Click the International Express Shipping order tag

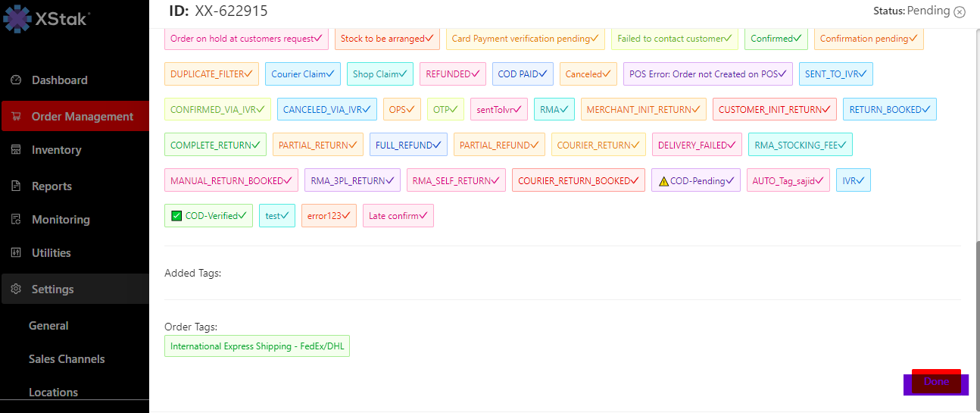[257, 346]
